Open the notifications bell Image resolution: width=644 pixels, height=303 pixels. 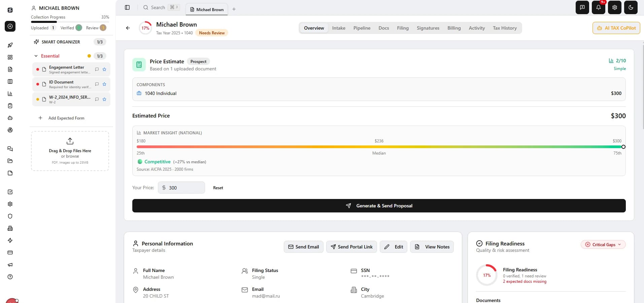pyautogui.click(x=599, y=7)
